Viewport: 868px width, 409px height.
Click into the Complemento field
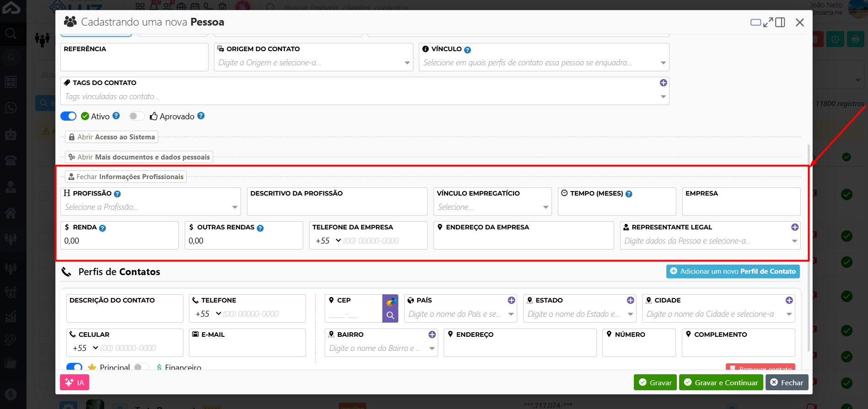point(739,343)
